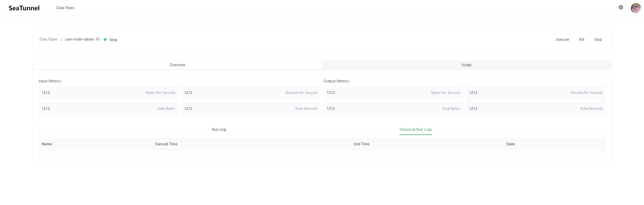The image size is (644, 205).
Task: Select the Historical Run Logs tab
Action: 416,129
